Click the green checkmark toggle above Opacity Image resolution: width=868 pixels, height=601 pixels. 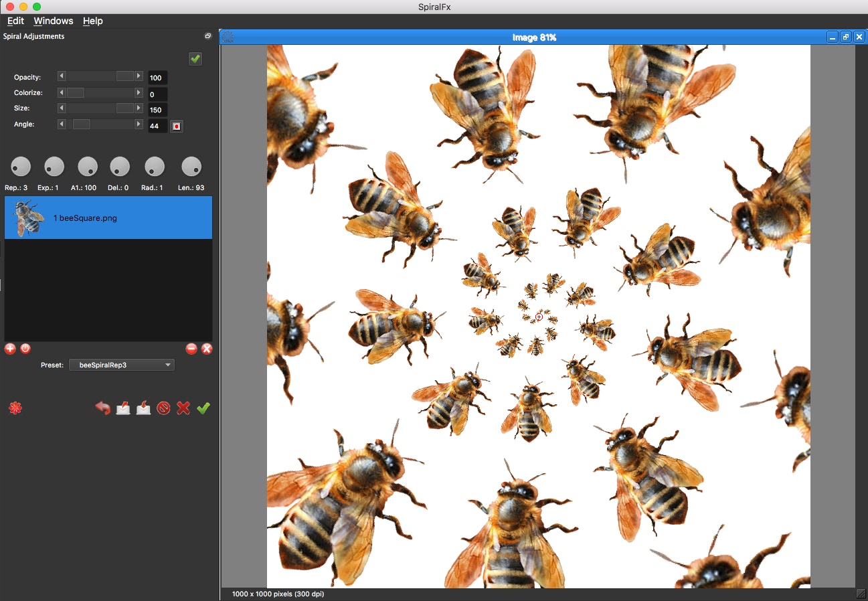tap(195, 59)
